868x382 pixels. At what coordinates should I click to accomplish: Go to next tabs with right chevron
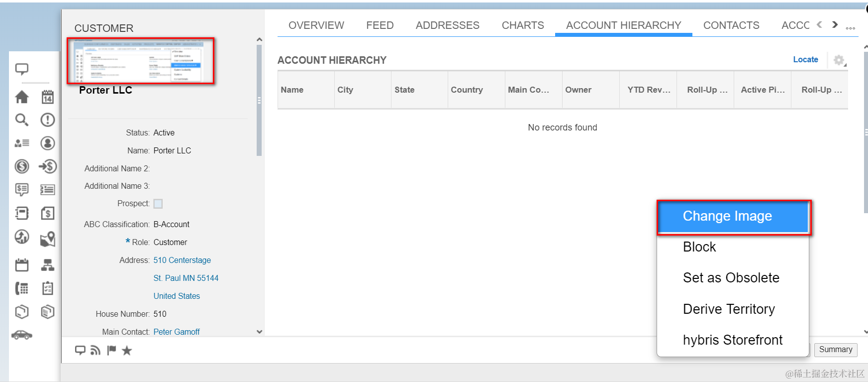click(835, 24)
